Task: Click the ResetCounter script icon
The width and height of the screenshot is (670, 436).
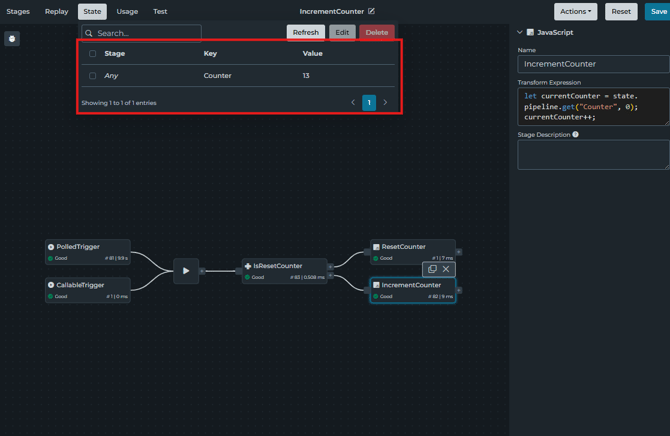Action: click(376, 247)
